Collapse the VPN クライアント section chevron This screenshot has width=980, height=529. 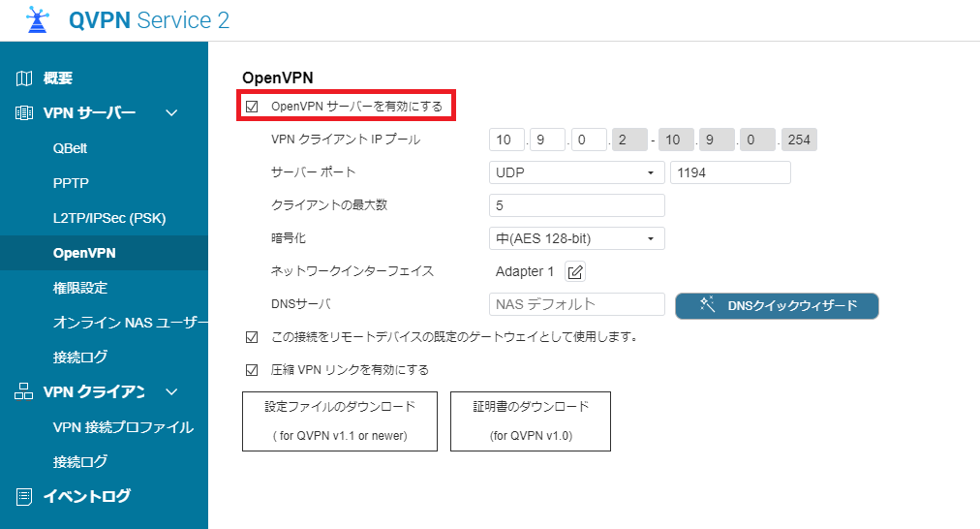click(x=171, y=392)
